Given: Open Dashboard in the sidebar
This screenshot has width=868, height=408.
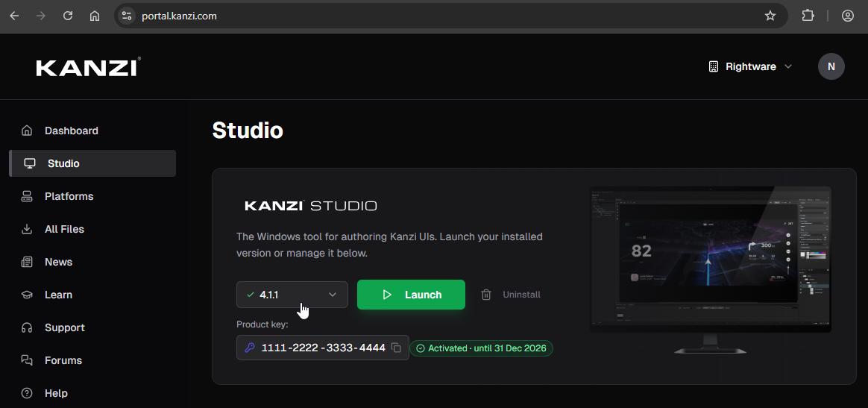Looking at the screenshot, I should click(92, 131).
